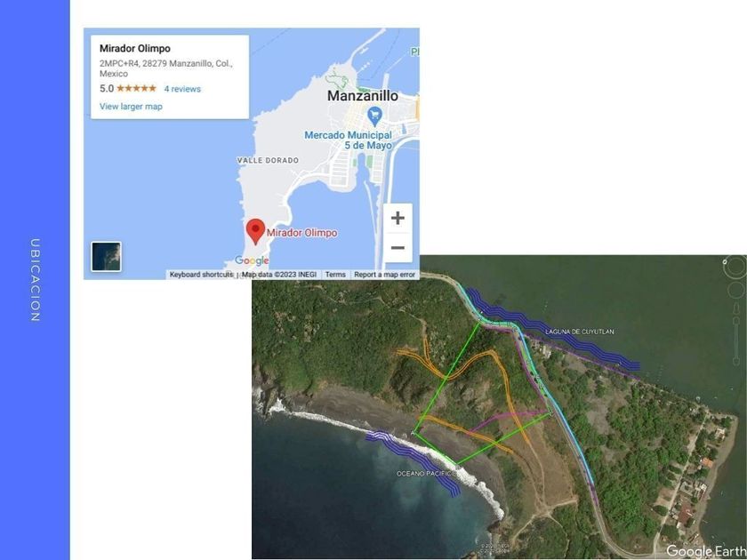
Task: Click the Mercado Municipal shopping cart marker
Action: [x=375, y=115]
